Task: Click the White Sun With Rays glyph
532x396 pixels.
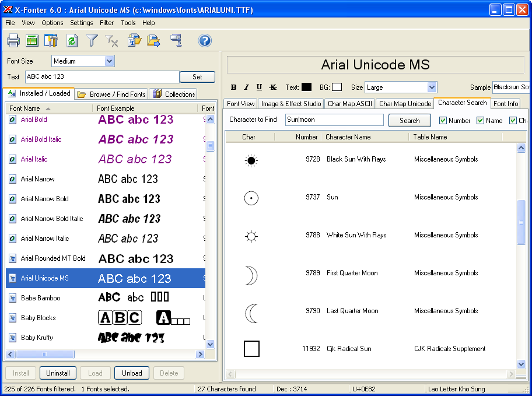Action: (251, 236)
